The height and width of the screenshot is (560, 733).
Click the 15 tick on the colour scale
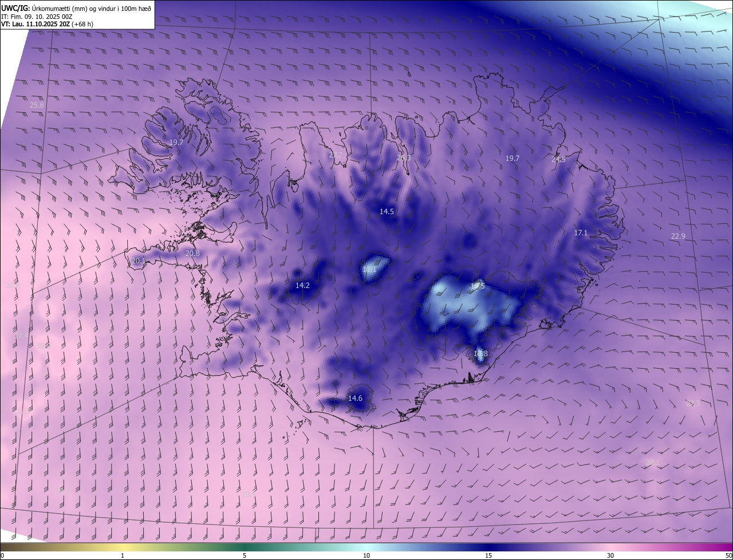pos(488,555)
